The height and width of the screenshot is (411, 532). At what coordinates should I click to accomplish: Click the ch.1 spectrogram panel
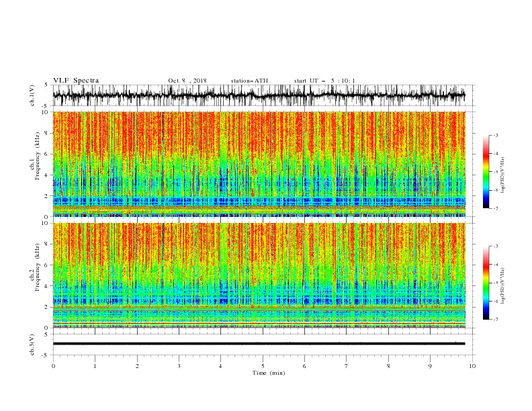259,164
